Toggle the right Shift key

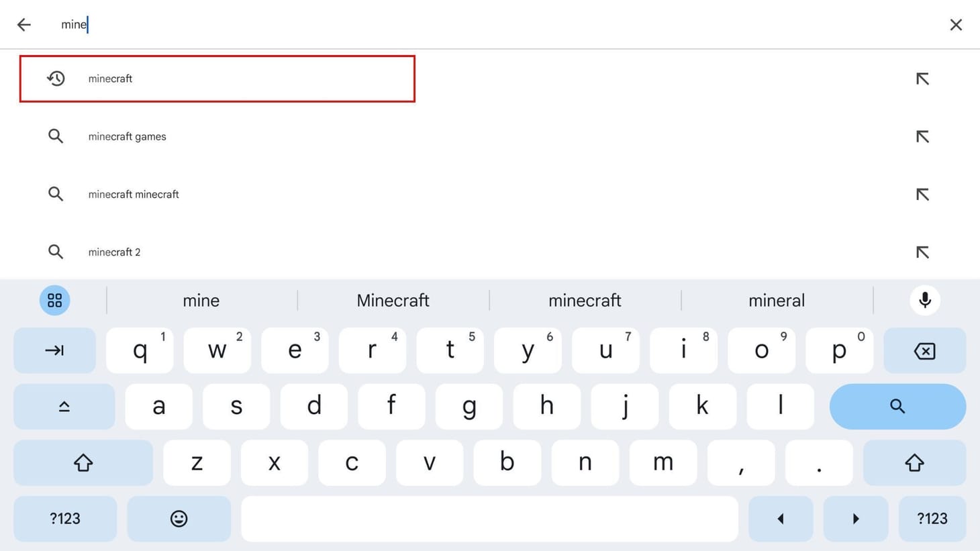click(x=914, y=462)
